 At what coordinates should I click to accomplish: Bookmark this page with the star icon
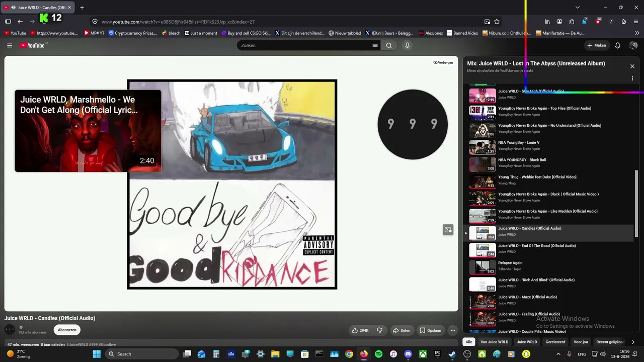coord(497,22)
